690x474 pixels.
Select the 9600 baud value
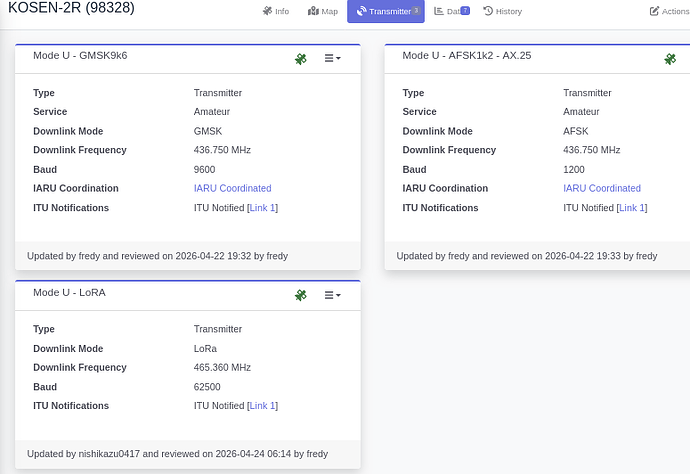tap(204, 169)
